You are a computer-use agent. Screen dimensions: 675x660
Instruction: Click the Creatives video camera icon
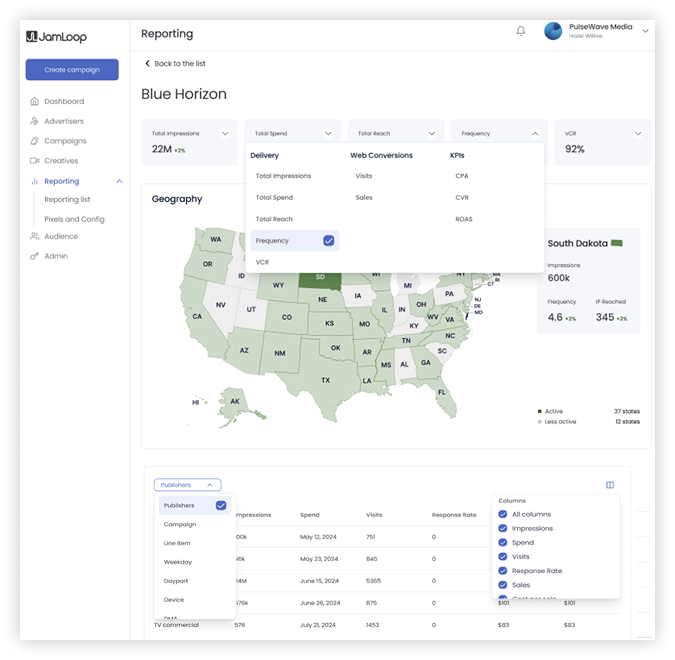click(34, 161)
